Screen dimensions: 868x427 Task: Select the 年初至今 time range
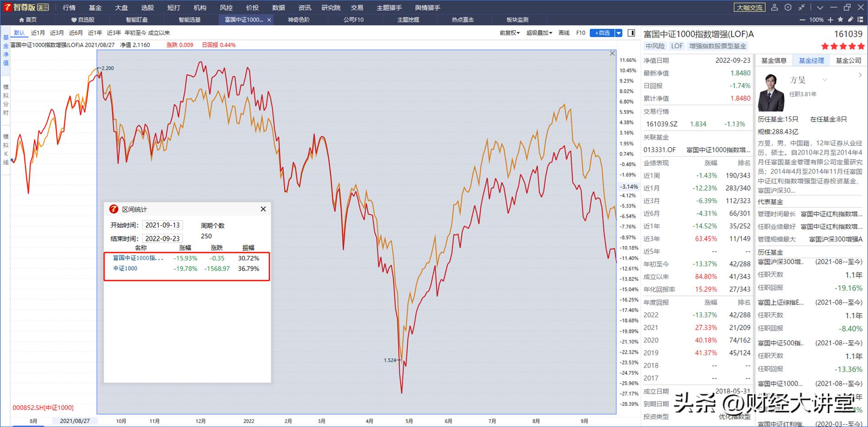[135, 33]
